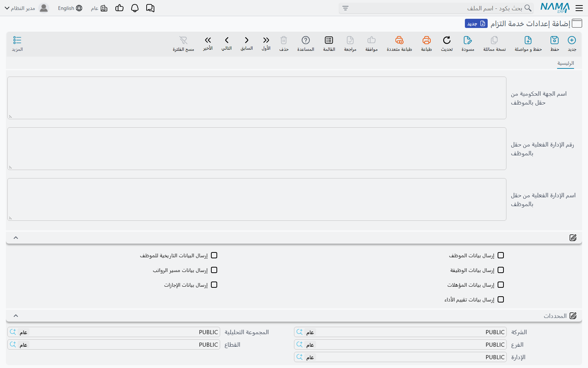Click the blue جديد badge beside title
Viewport: 588px width, 368px height.
click(476, 24)
